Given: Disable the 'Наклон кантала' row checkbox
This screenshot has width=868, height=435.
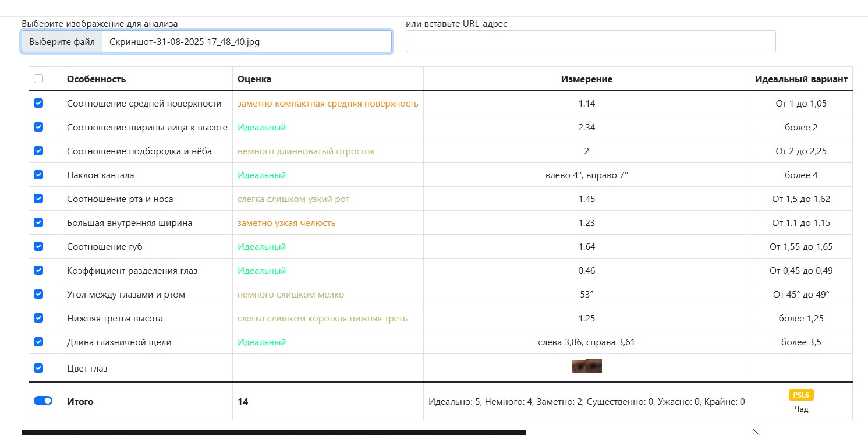Looking at the screenshot, I should click(x=38, y=175).
